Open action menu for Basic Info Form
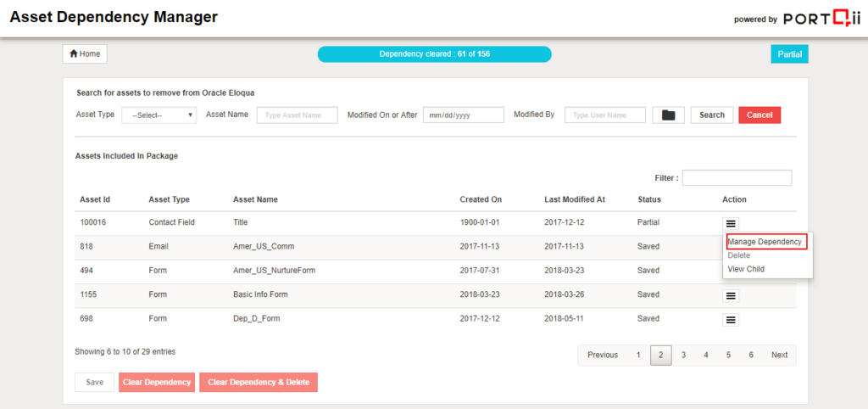The width and height of the screenshot is (868, 409). tap(732, 295)
